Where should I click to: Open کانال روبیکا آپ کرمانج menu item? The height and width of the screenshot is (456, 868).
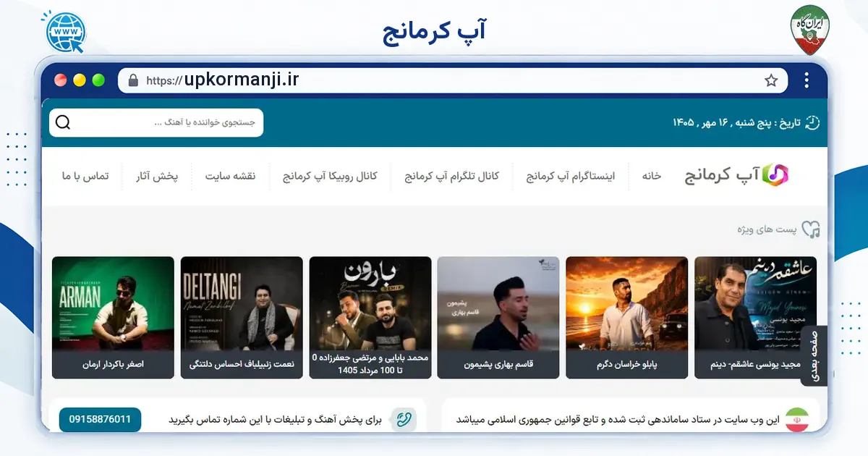(x=330, y=176)
